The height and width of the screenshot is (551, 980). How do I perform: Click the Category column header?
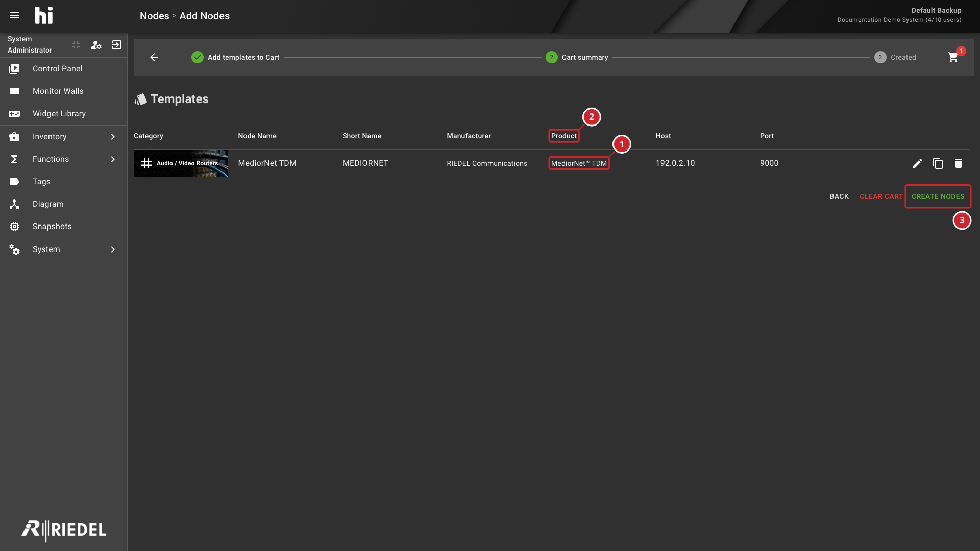point(148,136)
